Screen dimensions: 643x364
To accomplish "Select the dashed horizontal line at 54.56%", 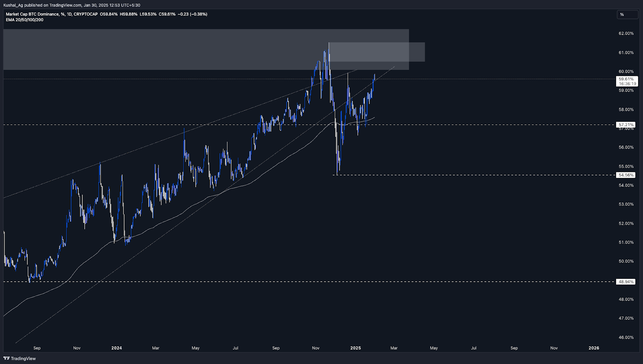I will [474, 175].
